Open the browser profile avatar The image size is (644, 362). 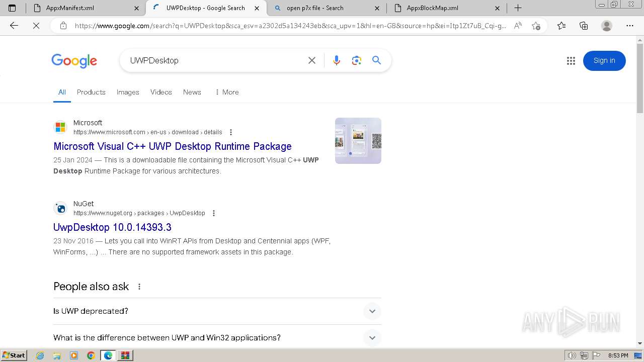tap(607, 26)
